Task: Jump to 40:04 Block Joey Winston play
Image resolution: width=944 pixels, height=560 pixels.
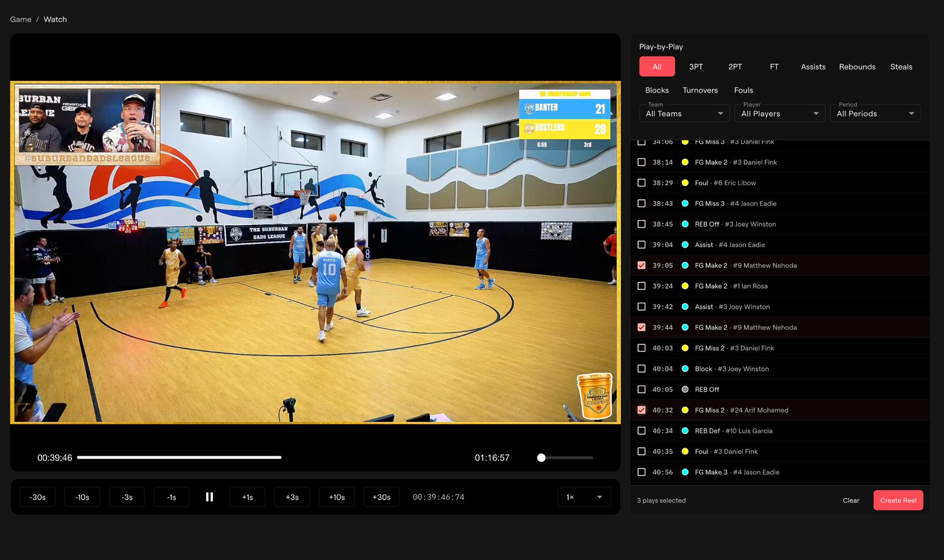Action: tap(780, 368)
